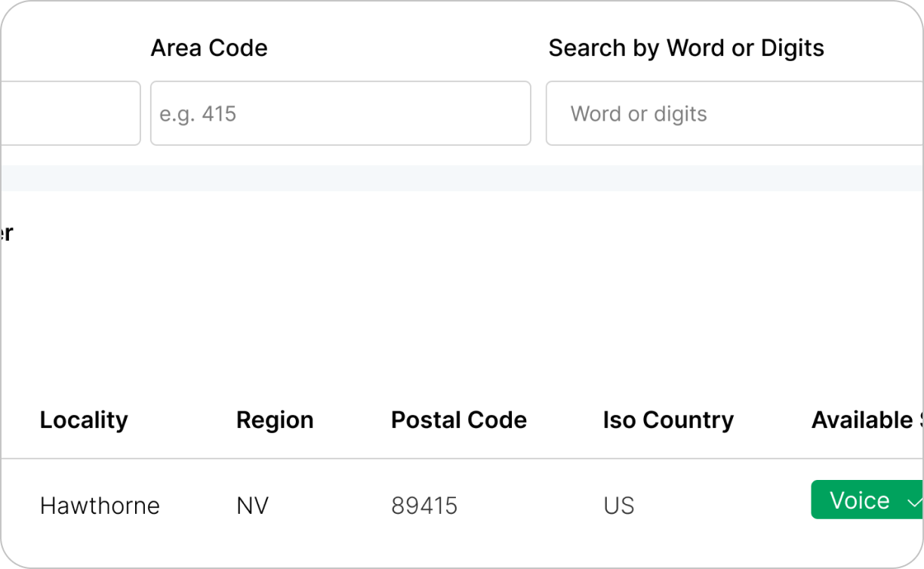Image resolution: width=924 pixels, height=569 pixels.
Task: Focus the Word or digits search box
Action: pos(734,113)
